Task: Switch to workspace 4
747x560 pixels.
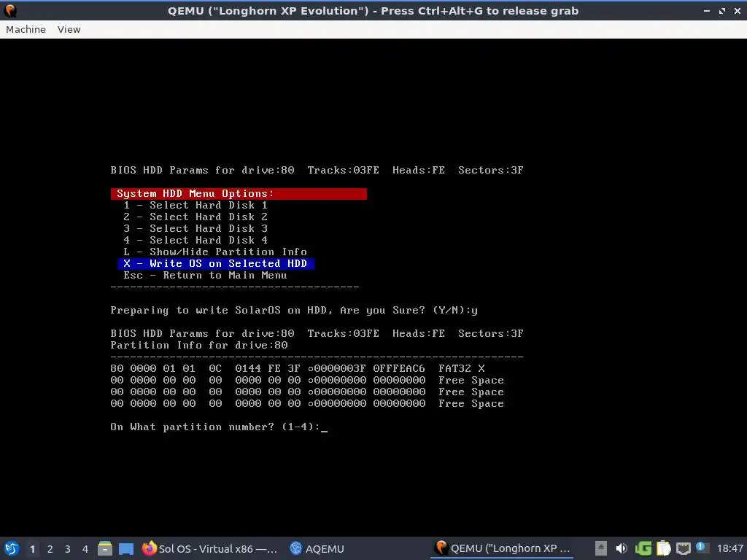Action: coord(85,549)
